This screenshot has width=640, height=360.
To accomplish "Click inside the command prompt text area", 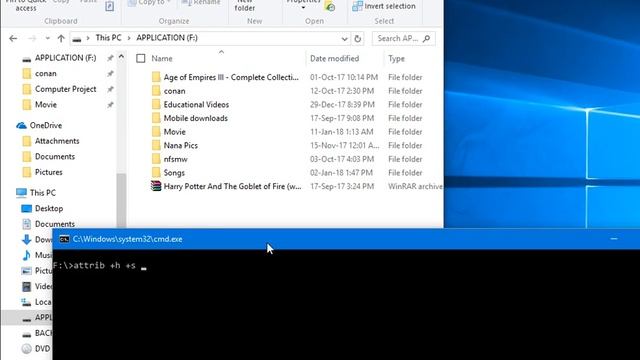I will pyautogui.click(x=346, y=304).
